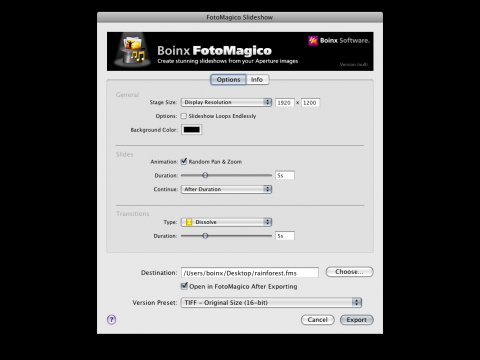Open the Version Preset dropdown
This screenshot has width=480, height=360.
[271, 303]
